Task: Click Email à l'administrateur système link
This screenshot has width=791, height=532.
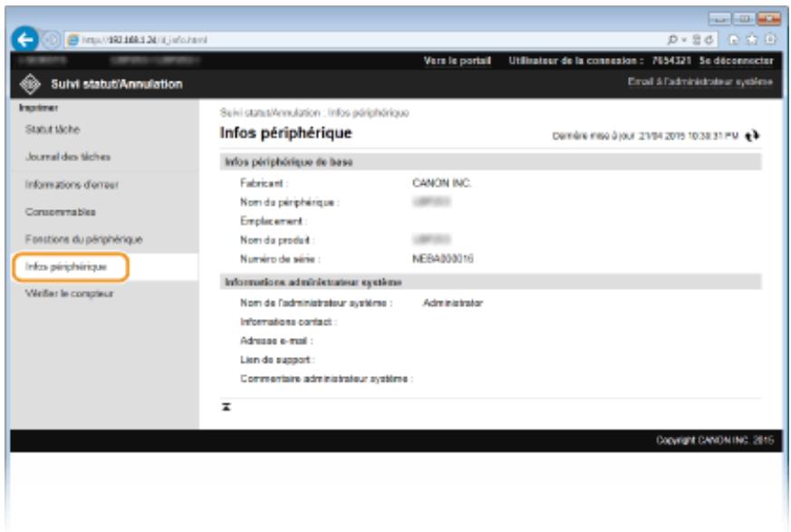Action: (x=699, y=82)
